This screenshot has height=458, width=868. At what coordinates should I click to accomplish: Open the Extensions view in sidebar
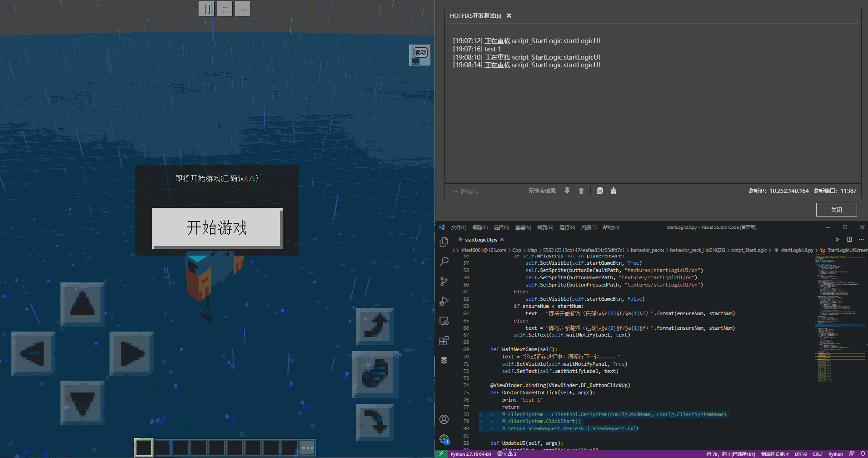click(444, 341)
